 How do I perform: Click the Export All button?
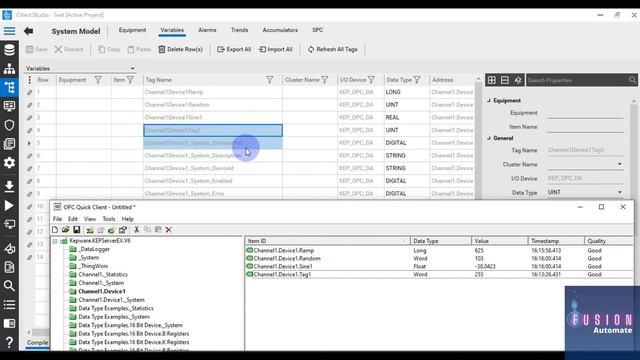pos(234,49)
